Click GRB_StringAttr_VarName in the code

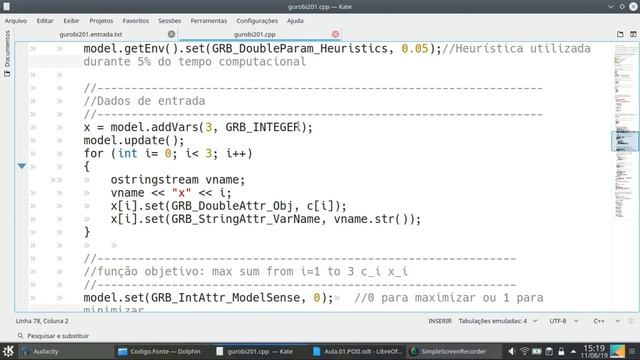(x=245, y=218)
